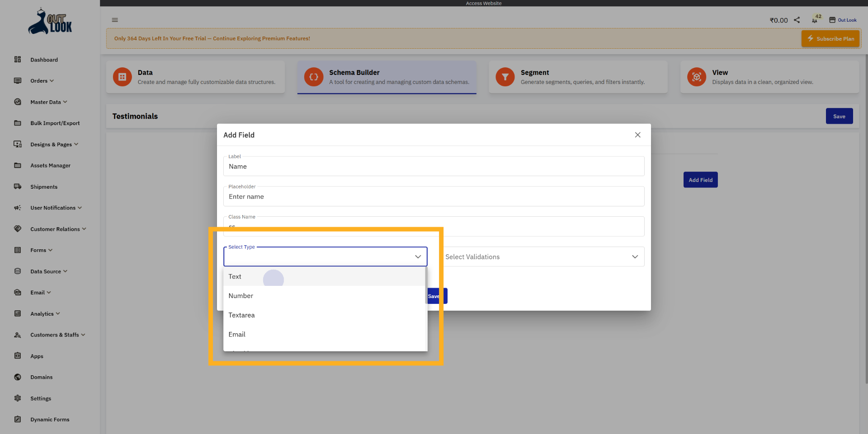This screenshot has height=434, width=868.
Task: Click the hamburger menu icon
Action: pos(115,20)
